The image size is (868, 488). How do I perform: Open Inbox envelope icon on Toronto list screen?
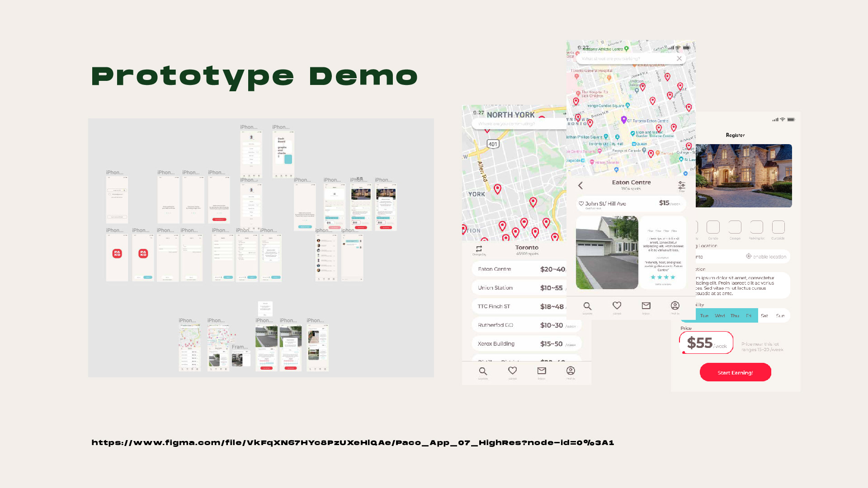point(542,371)
